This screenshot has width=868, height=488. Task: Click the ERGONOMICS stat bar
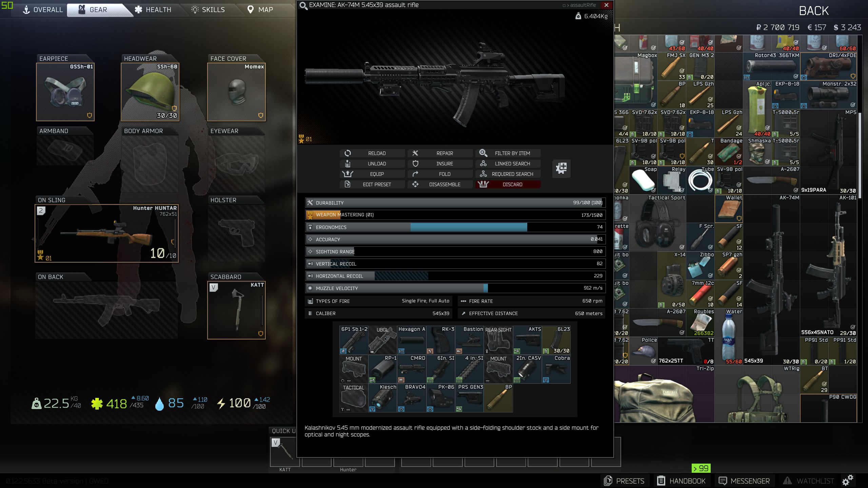[x=455, y=227]
